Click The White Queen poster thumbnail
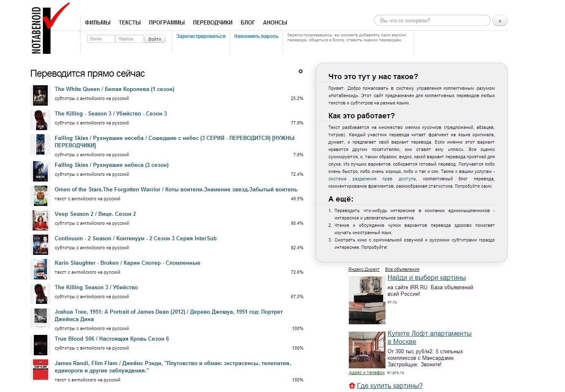Image resolution: width=565 pixels, height=392 pixels. [40, 95]
